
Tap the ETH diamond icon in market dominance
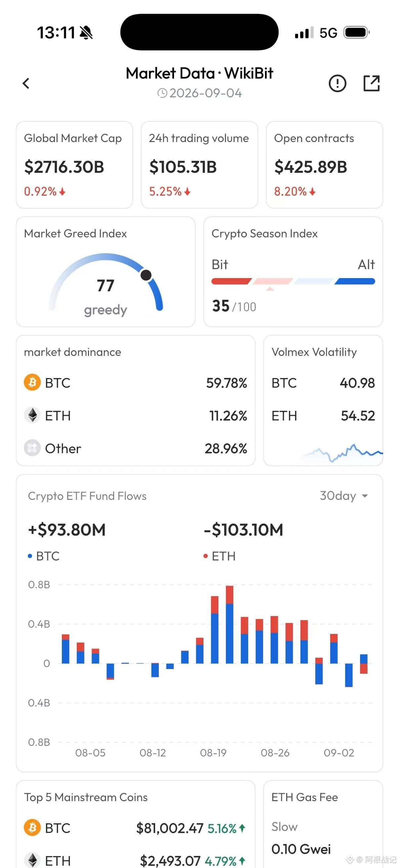32,415
